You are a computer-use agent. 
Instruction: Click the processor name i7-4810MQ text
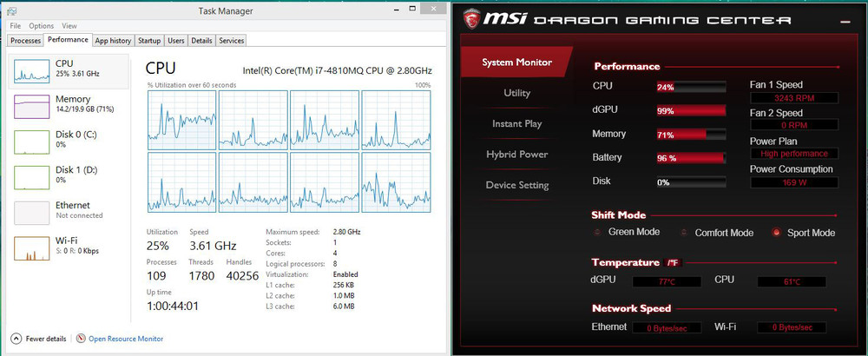pyautogui.click(x=337, y=71)
